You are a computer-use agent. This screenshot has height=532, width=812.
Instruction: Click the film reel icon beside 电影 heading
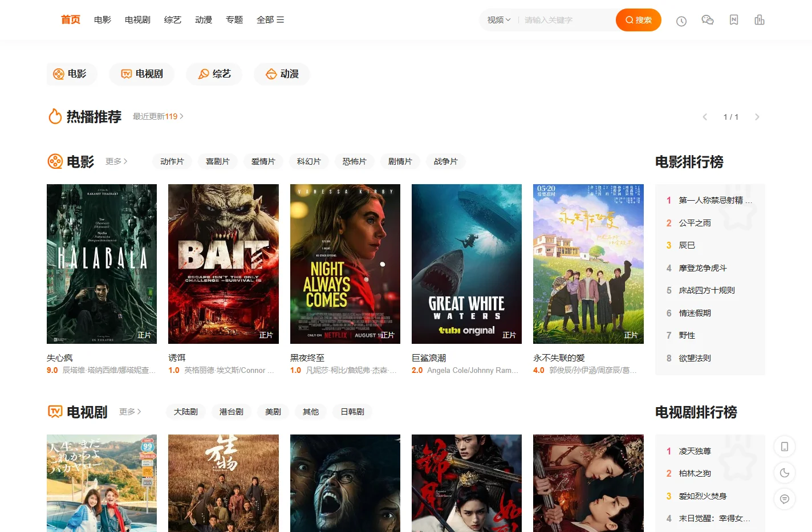pyautogui.click(x=55, y=161)
